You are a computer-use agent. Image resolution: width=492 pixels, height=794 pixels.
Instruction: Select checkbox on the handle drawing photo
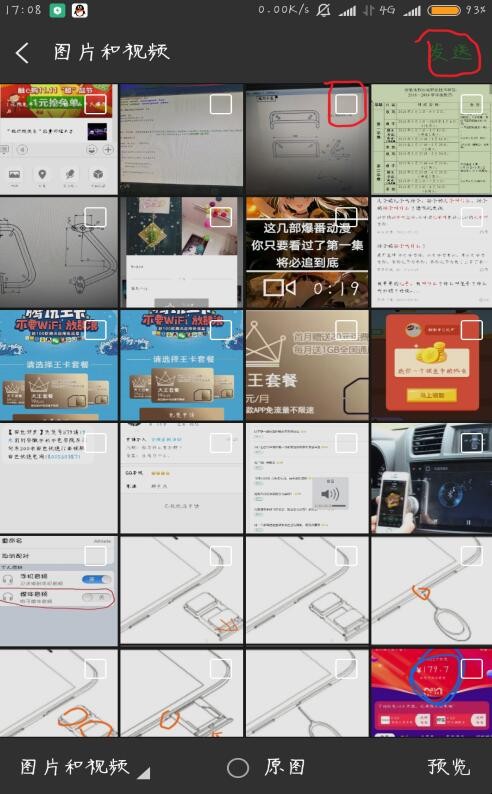tap(346, 104)
